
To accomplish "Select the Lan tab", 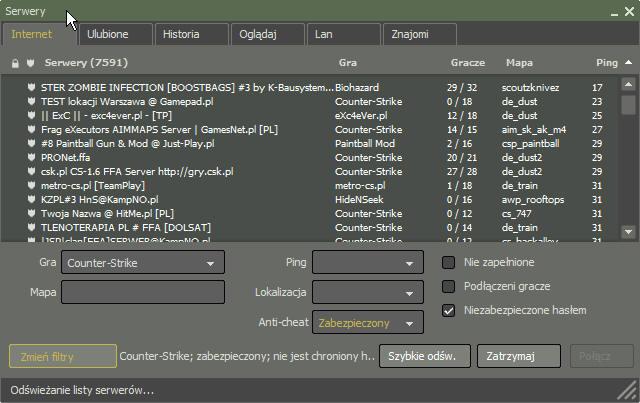I will (344, 34).
